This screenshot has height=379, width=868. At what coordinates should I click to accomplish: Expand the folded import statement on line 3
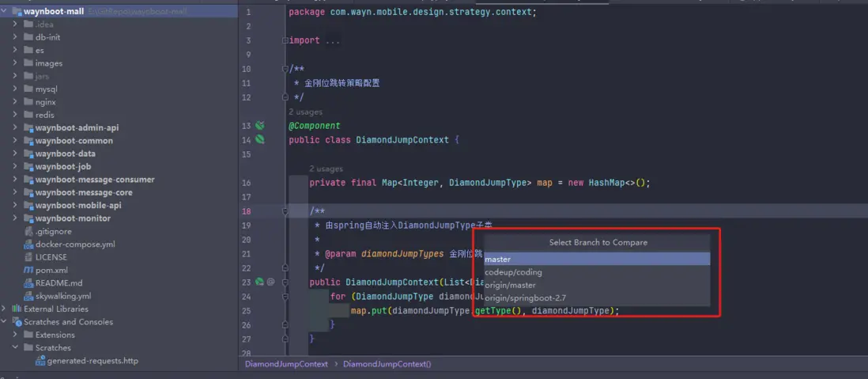(x=285, y=40)
